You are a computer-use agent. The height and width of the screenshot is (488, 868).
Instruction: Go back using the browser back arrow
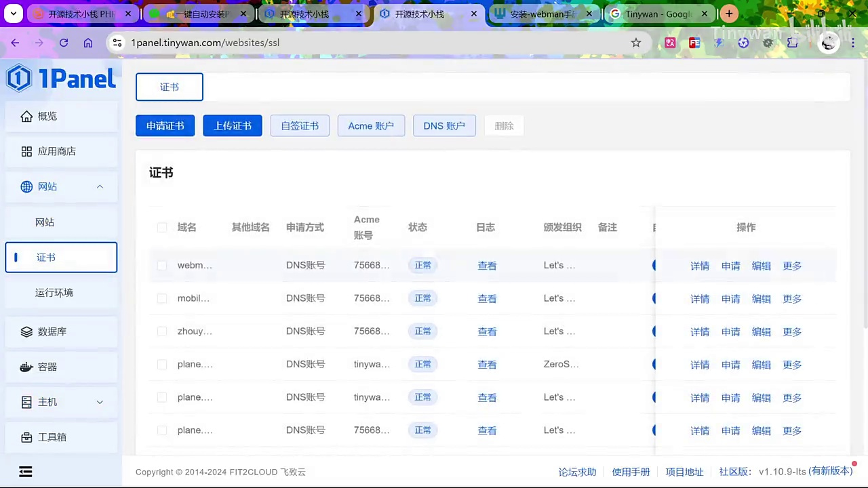pos(15,43)
